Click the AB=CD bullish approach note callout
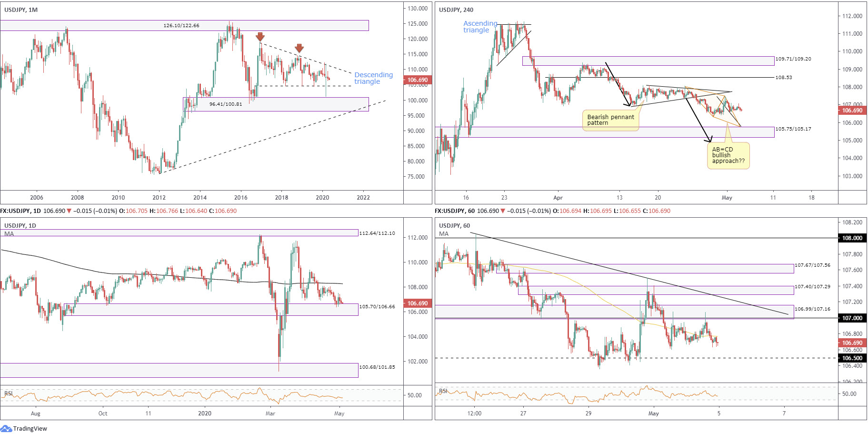Screen dimensions: 868x434 [x=728, y=155]
